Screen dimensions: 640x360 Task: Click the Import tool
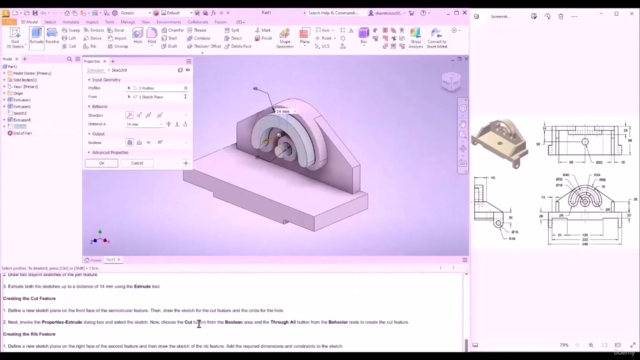pyautogui.click(x=117, y=38)
